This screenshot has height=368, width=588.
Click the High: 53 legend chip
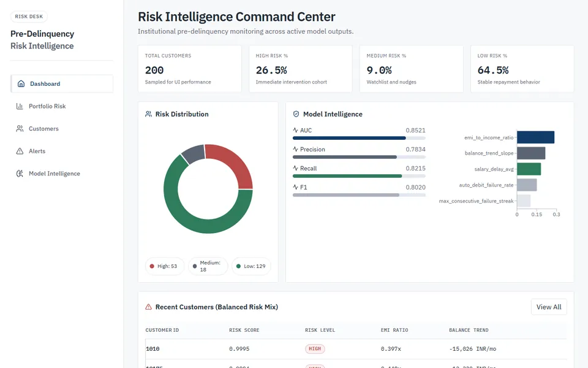[x=165, y=266]
